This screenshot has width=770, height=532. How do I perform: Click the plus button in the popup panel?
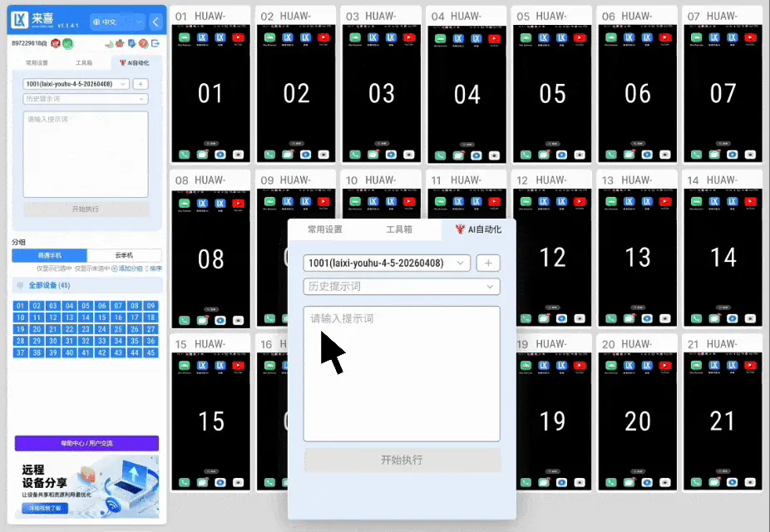(x=488, y=264)
